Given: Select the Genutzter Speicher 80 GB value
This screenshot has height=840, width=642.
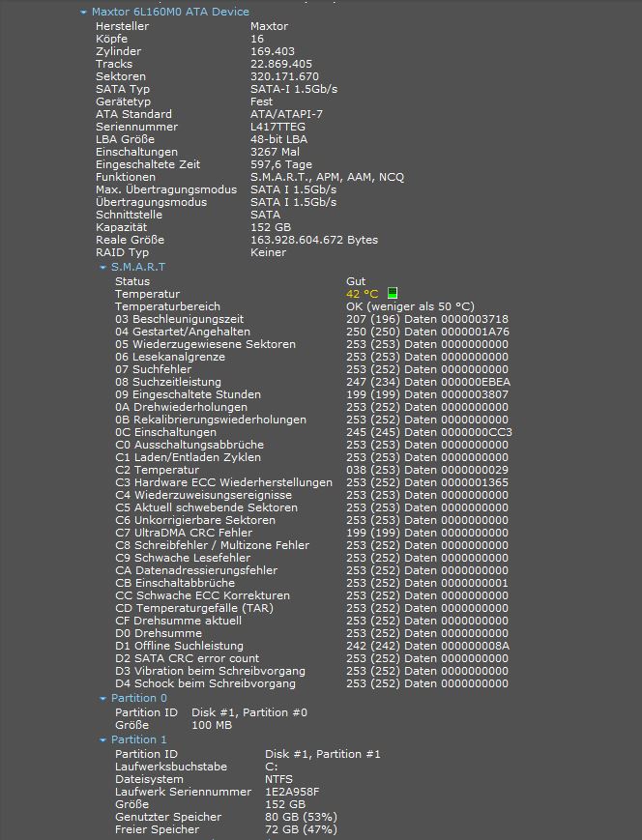Looking at the screenshot, I should 301,817.
